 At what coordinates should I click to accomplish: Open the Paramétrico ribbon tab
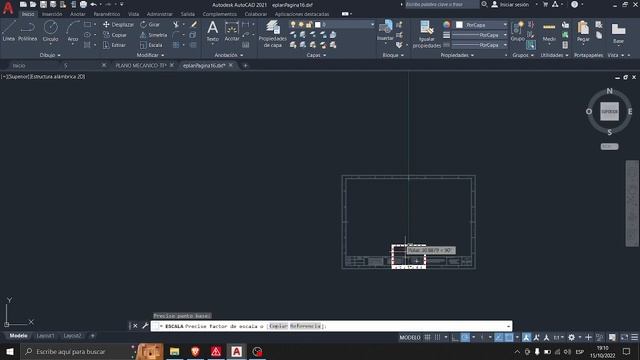(107, 14)
